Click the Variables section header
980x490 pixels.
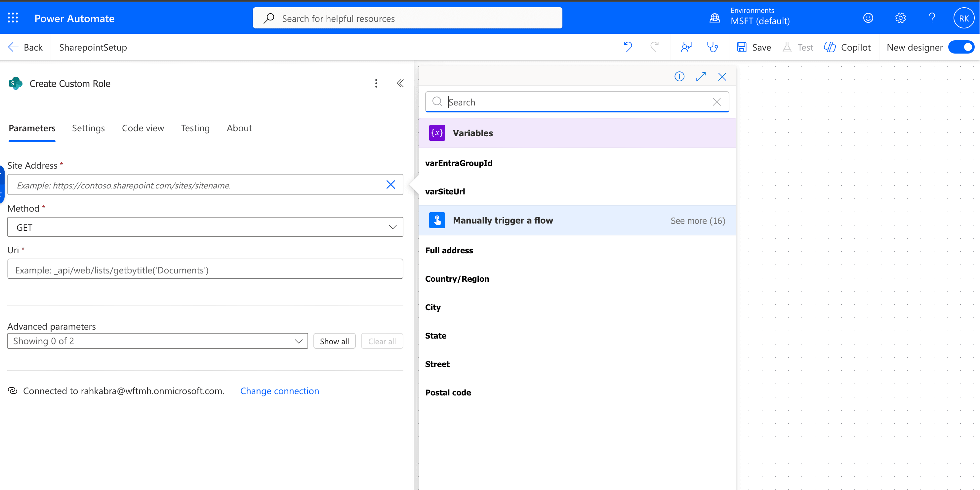coord(577,133)
